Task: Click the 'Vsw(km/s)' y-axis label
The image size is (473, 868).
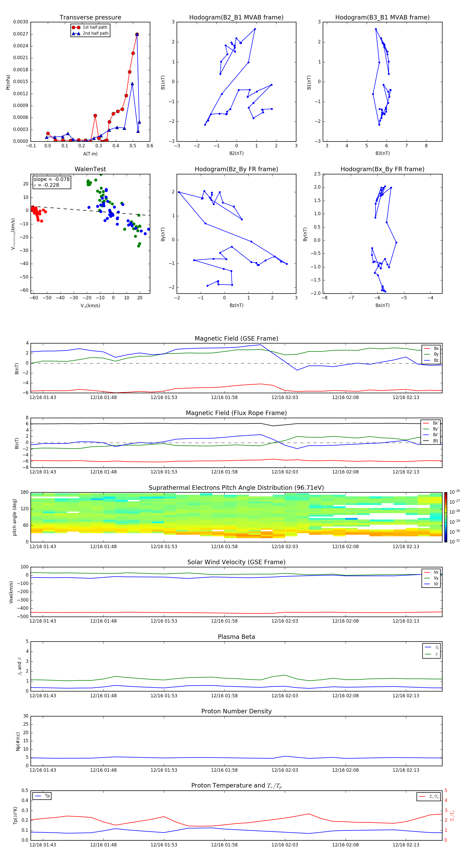Action: click(x=11, y=592)
